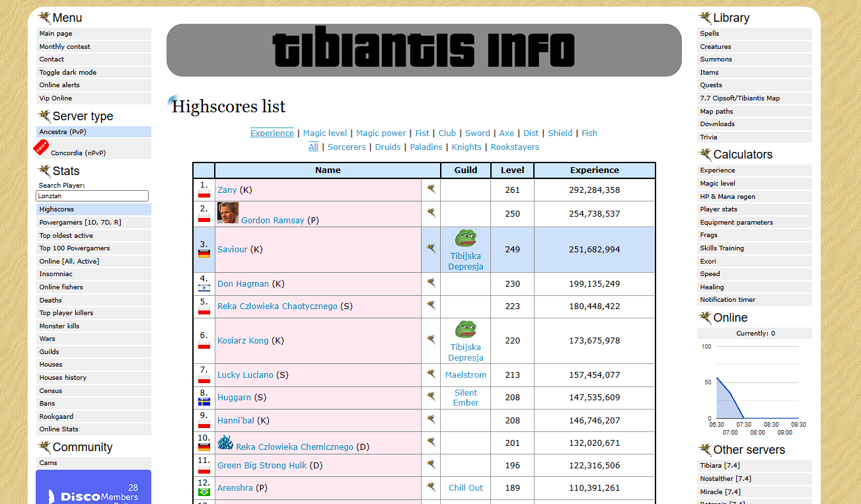Click the dragon icon in Lucky Luciano's row
Viewport: 861px width, 504px height.
pos(431,374)
